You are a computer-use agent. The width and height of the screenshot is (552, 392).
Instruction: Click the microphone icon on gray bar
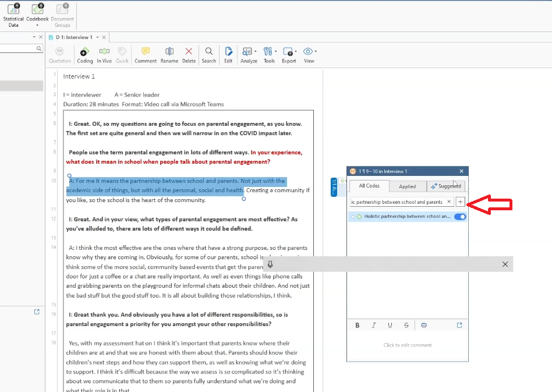pyautogui.click(x=270, y=264)
